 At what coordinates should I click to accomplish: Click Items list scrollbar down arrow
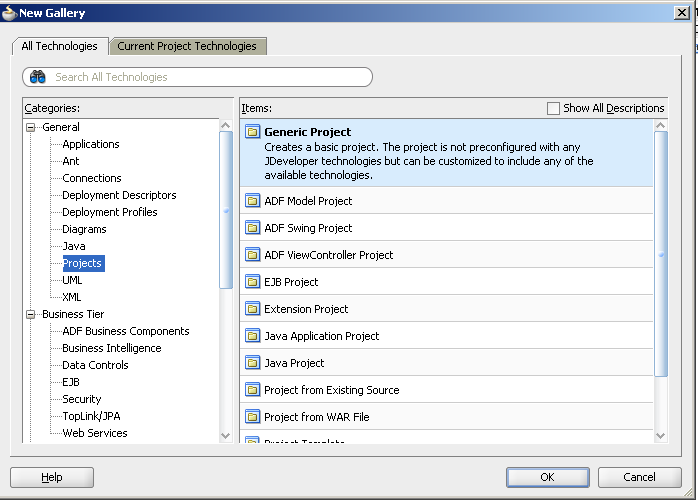point(661,436)
